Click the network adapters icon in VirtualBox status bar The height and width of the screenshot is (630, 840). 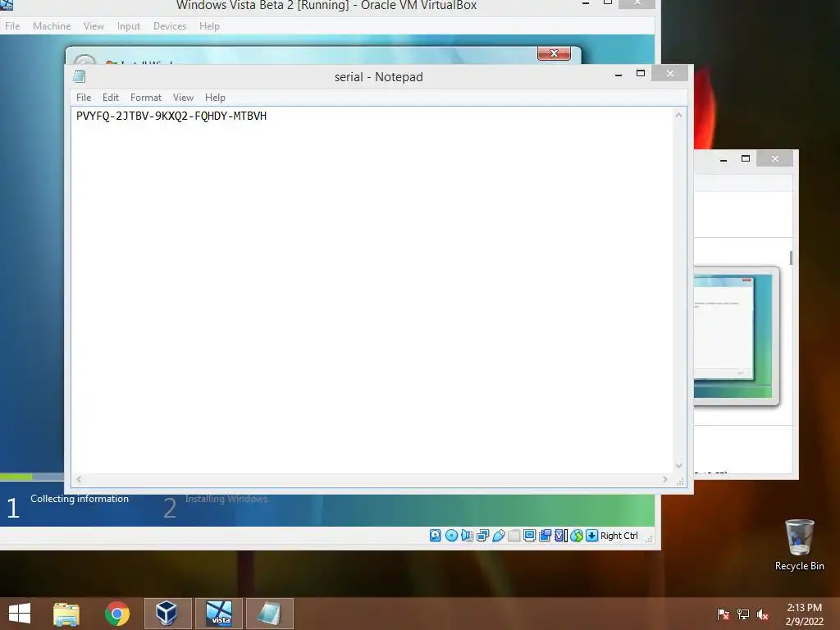click(x=482, y=535)
